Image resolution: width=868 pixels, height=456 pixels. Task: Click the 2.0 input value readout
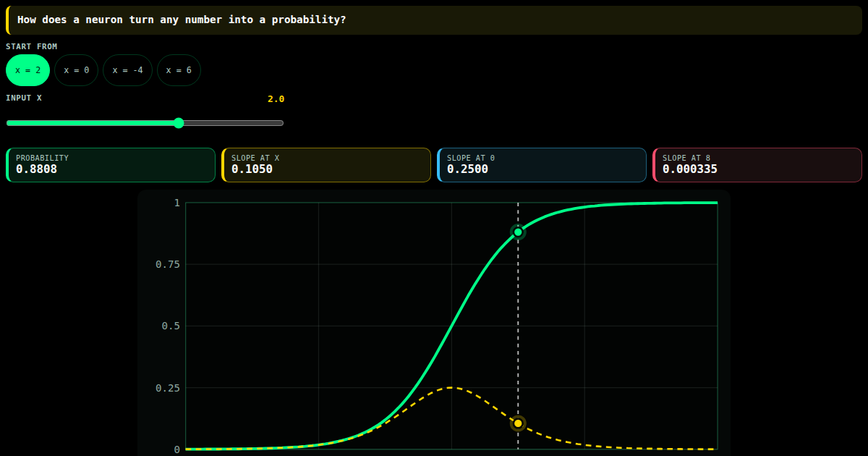pyautogui.click(x=276, y=99)
